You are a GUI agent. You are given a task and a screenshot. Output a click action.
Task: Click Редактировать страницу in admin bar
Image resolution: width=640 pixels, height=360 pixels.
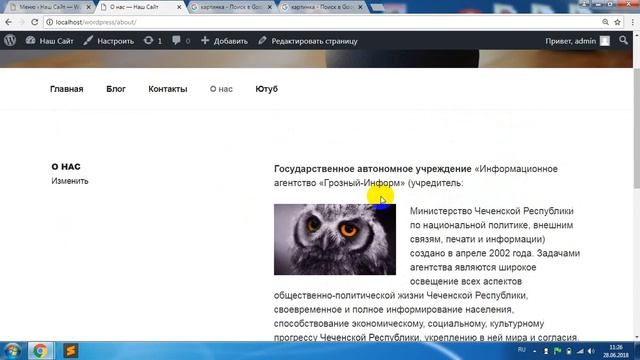pos(308,41)
